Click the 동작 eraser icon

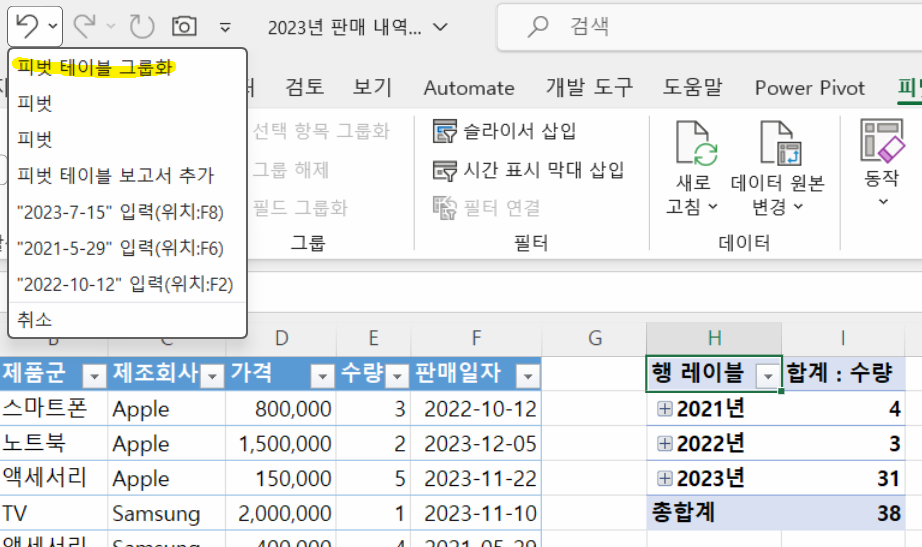(x=881, y=141)
